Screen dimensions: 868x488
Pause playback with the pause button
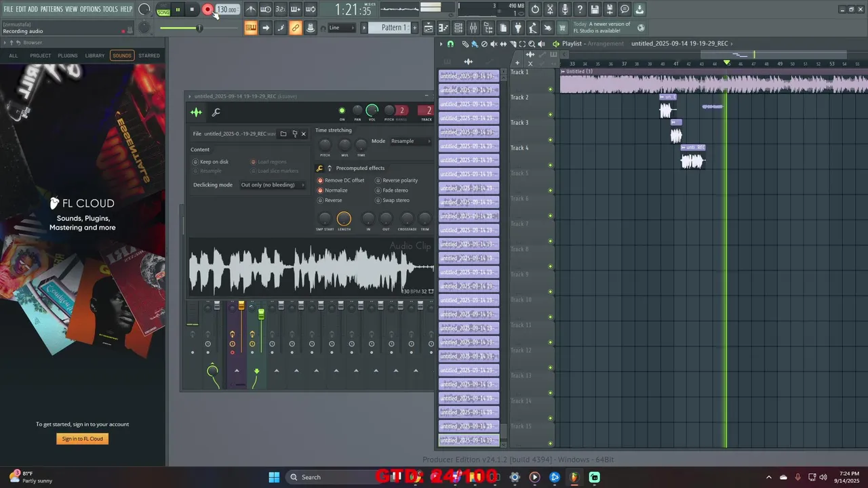[x=178, y=9]
